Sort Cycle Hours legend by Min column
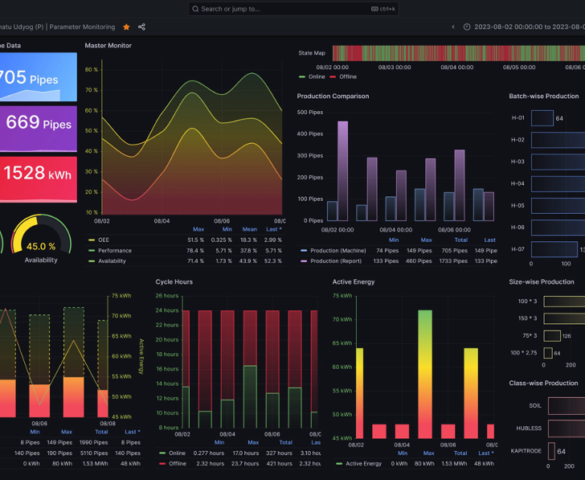This screenshot has height=480, width=585. [x=219, y=442]
